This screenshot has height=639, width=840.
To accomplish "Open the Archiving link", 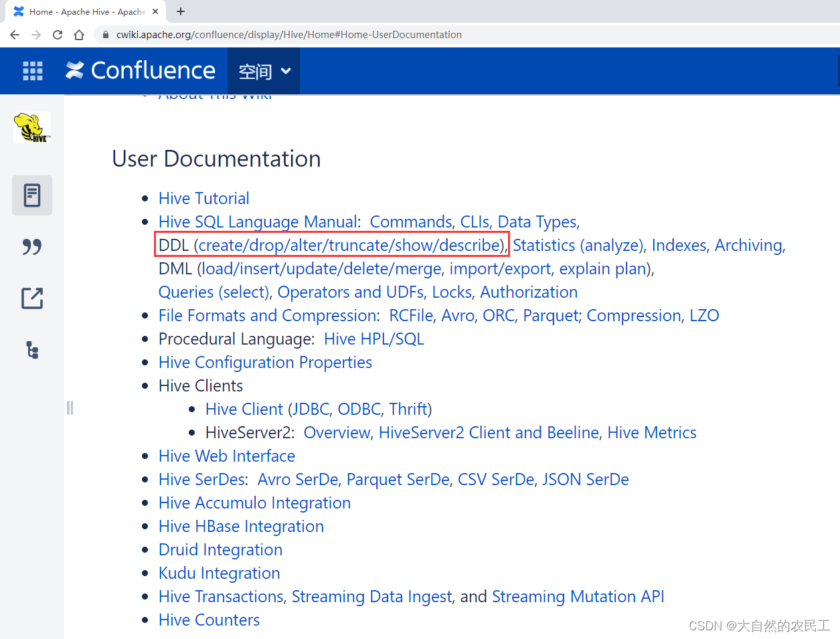I will 748,246.
